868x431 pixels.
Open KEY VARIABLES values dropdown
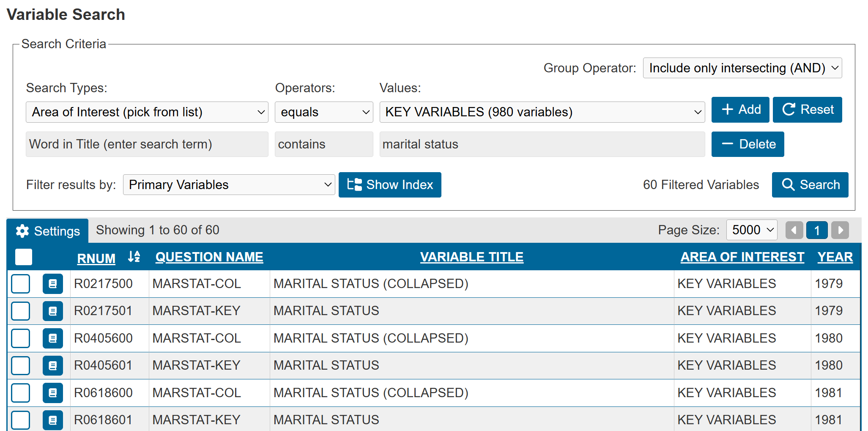pos(542,112)
